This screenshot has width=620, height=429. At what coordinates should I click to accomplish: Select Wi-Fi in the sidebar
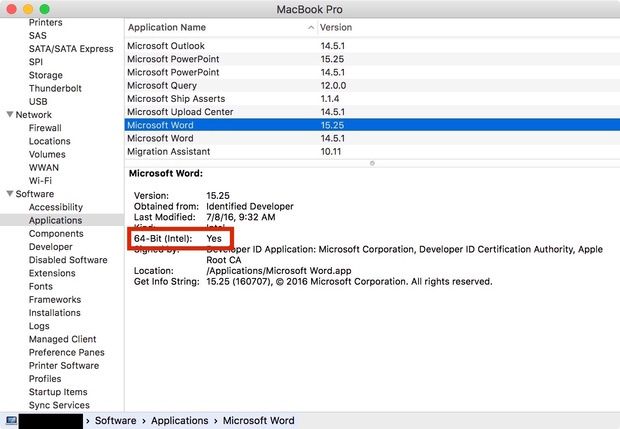click(x=40, y=181)
